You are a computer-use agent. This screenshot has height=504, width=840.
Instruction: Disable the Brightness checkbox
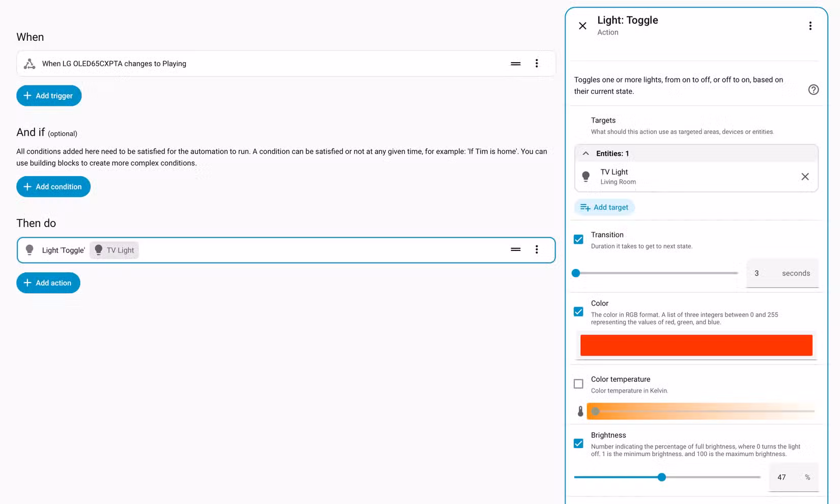(x=578, y=443)
